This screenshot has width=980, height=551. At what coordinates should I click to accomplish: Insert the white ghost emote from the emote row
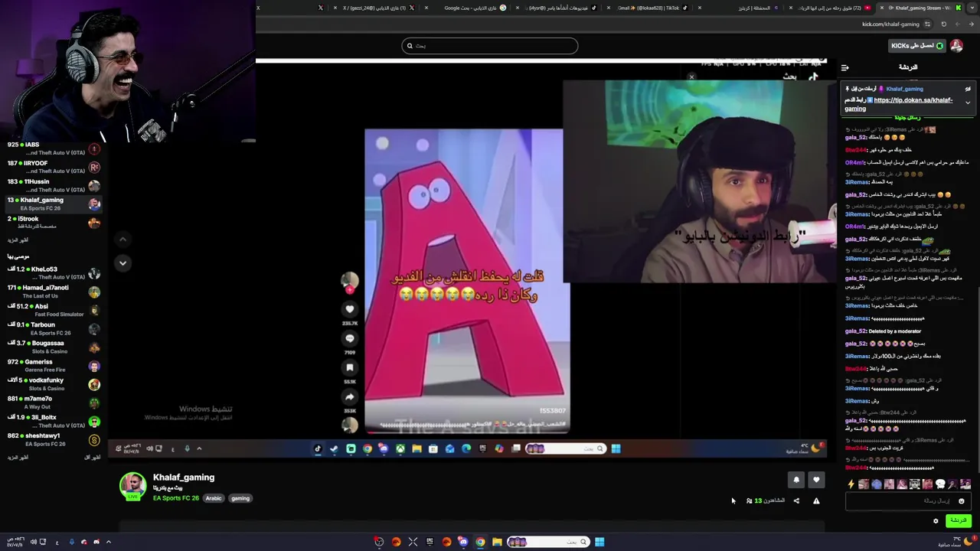coord(940,484)
